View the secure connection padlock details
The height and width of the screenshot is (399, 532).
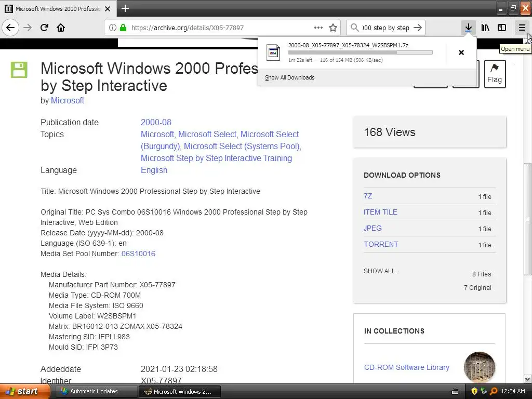(123, 28)
